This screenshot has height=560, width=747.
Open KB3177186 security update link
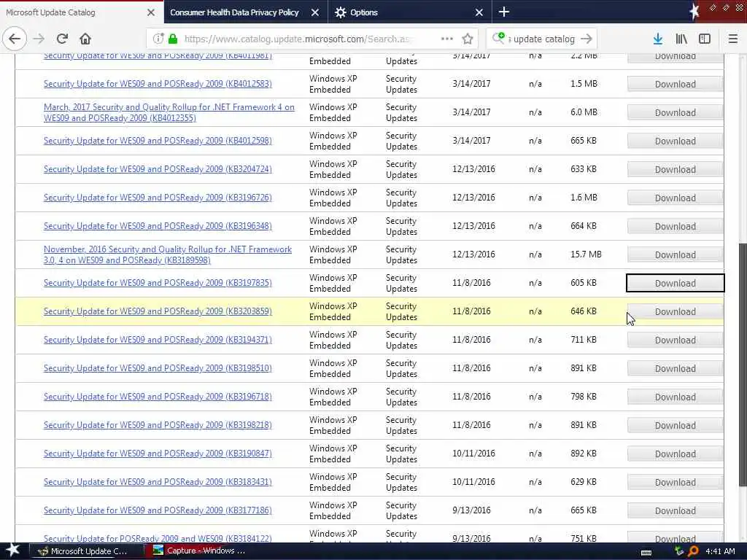coord(158,510)
